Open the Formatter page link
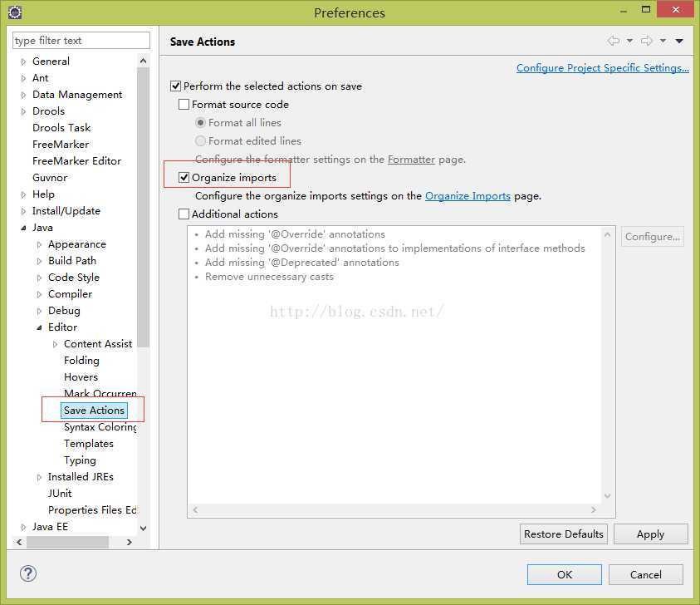Viewport: 700px width, 605px height. (411, 159)
